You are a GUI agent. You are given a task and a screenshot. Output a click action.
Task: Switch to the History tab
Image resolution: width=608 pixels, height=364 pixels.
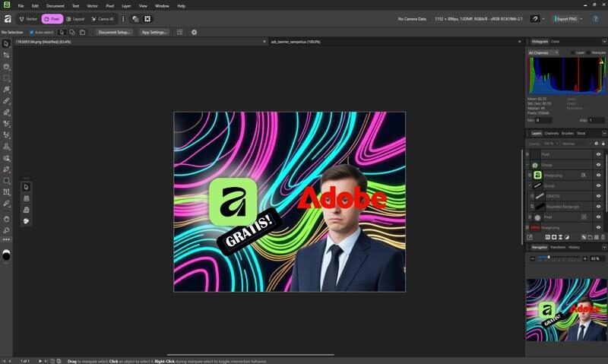pyautogui.click(x=575, y=247)
